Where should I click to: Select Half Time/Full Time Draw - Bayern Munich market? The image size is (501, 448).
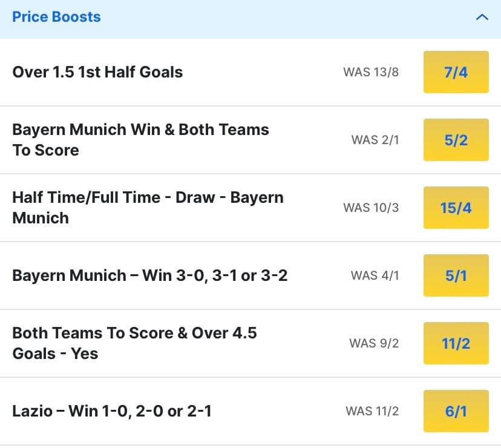point(148,208)
